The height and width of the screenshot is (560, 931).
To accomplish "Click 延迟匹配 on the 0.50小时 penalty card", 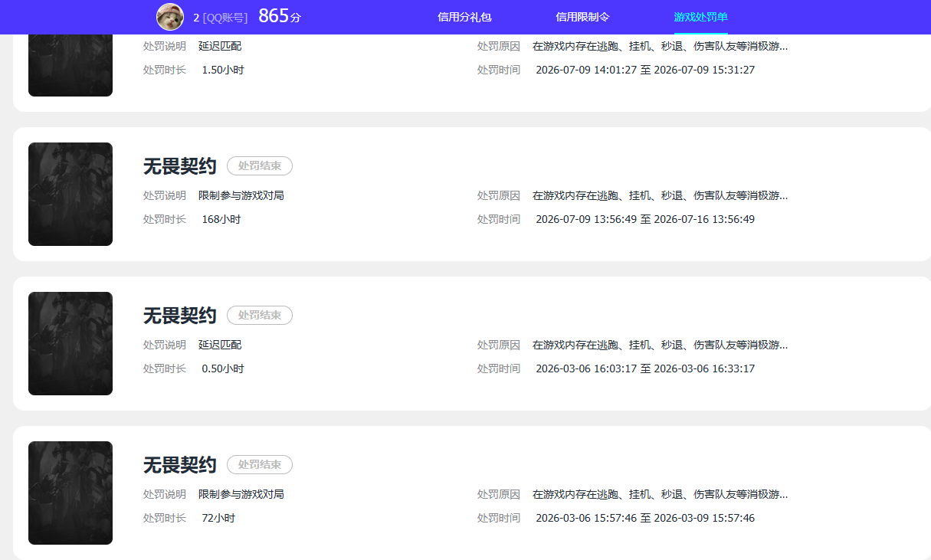I will pos(220,345).
